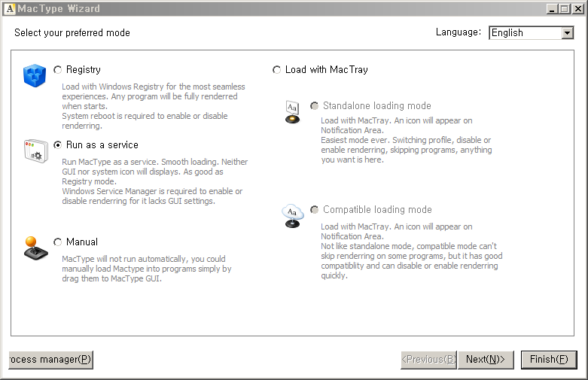Image resolution: width=588 pixels, height=380 pixels.
Task: Minimize the MacType Wizard window
Action: click(x=551, y=9)
